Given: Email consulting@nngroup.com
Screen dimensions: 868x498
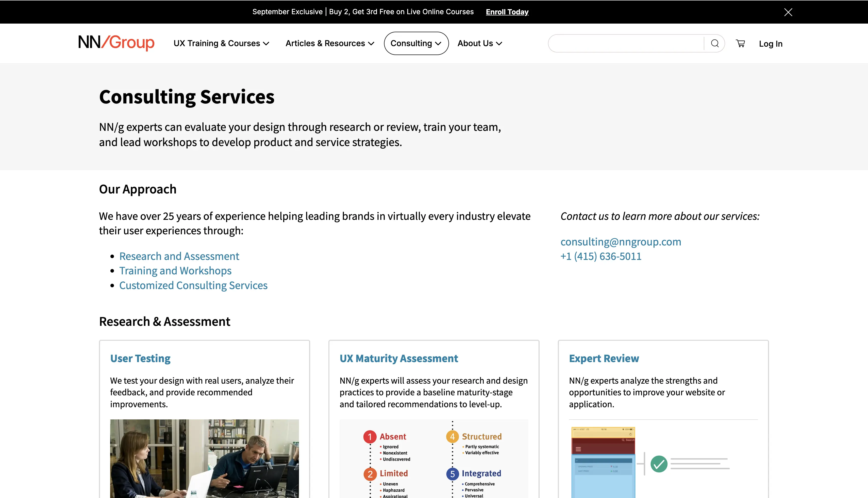Looking at the screenshot, I should pyautogui.click(x=621, y=242).
